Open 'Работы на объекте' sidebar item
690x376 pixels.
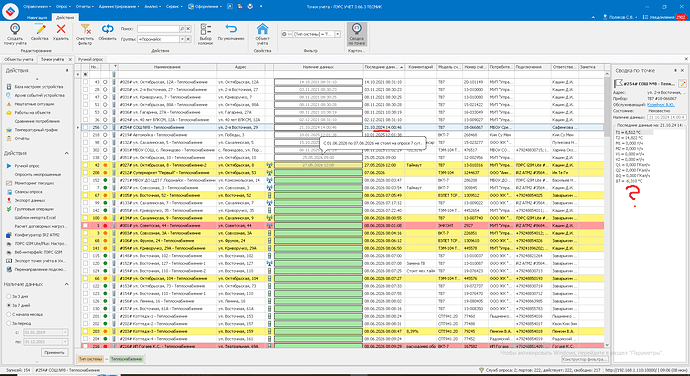point(33,113)
